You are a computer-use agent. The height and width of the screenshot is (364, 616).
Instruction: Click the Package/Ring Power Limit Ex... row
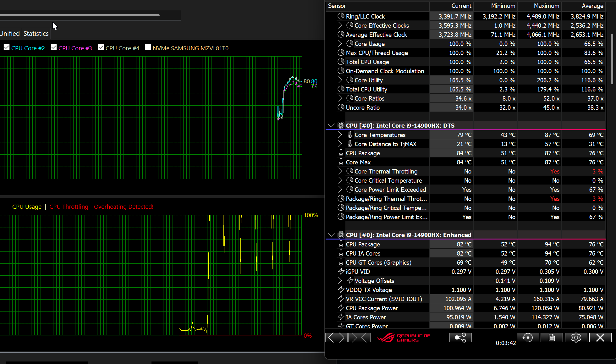(x=466, y=217)
